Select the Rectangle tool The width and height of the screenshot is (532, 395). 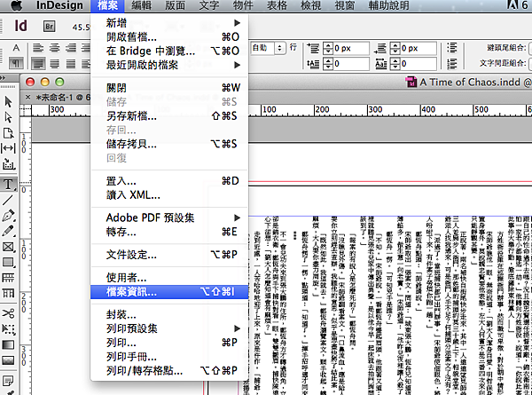click(x=8, y=262)
